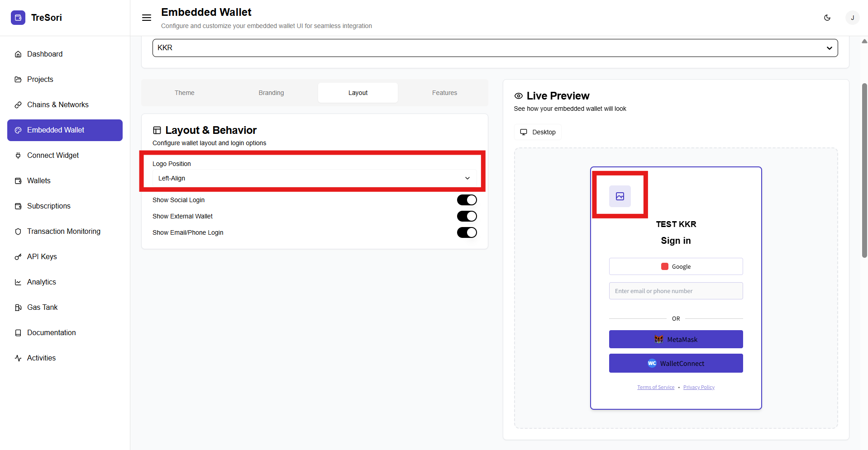Disable the Show Social Login toggle
The height and width of the screenshot is (450, 868).
pos(467,200)
